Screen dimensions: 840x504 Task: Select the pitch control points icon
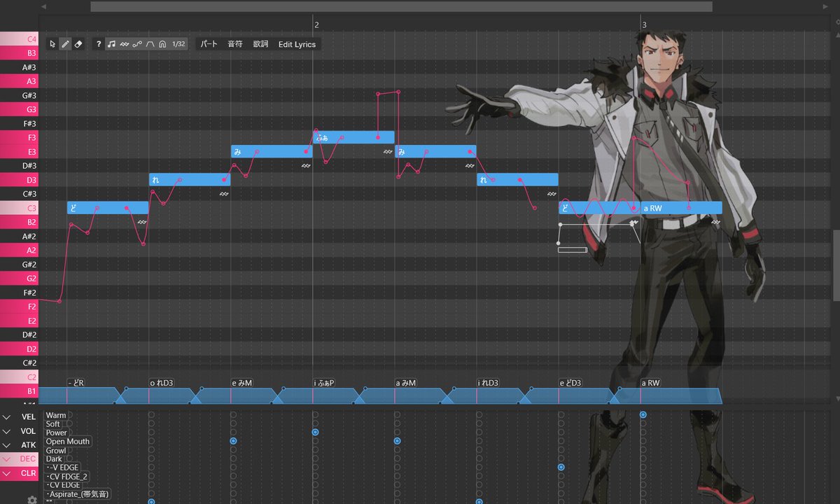[x=136, y=44]
